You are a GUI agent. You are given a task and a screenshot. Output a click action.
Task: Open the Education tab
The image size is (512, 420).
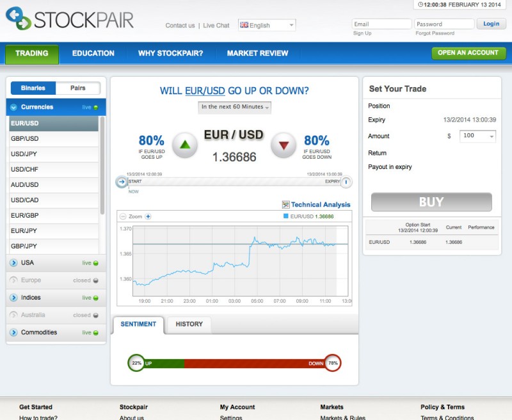tap(93, 53)
